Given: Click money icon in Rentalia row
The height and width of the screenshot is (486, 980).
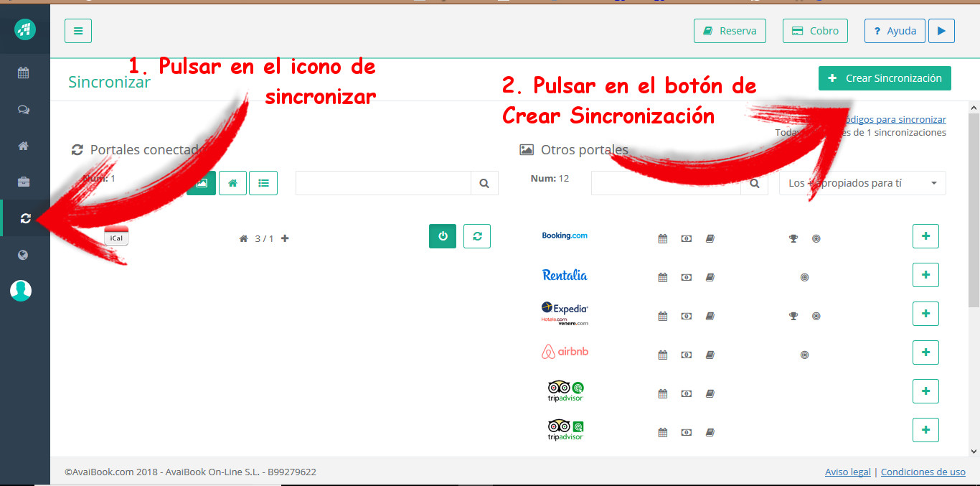Looking at the screenshot, I should point(687,277).
